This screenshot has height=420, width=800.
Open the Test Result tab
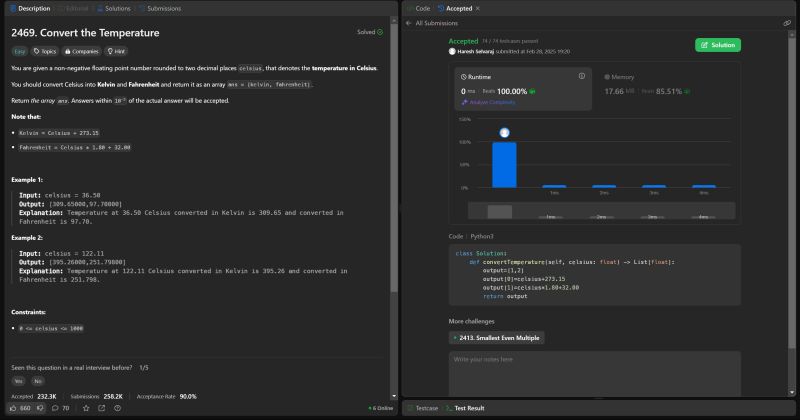pos(465,408)
